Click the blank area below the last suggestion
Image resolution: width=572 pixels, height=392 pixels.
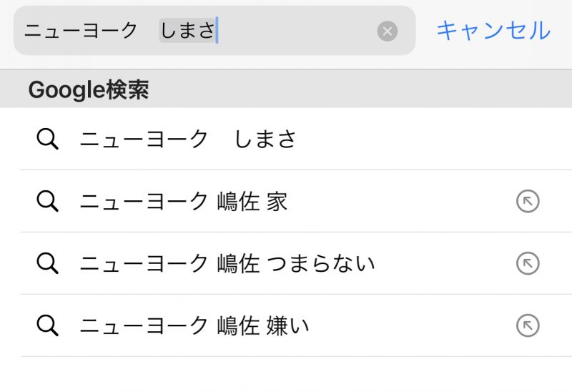point(286,375)
